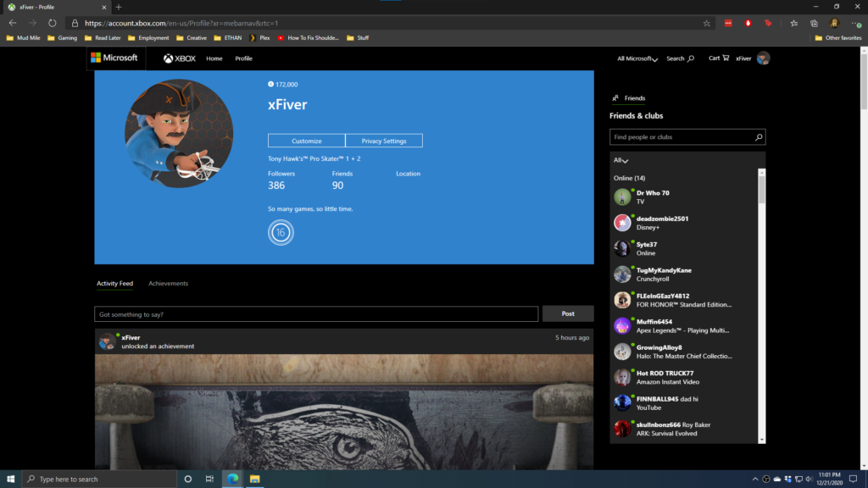Open the shopping Cart icon
The height and width of the screenshot is (488, 868).
717,58
